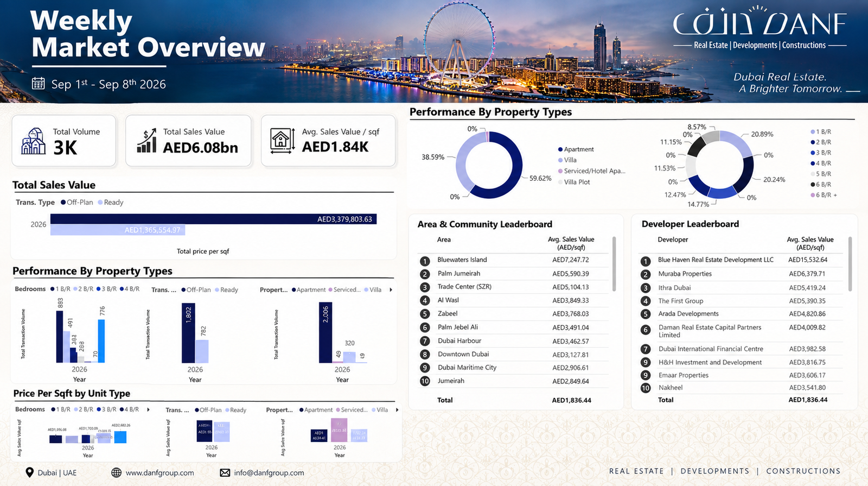
Task: Click the globe icon beside the website address
Action: coord(116,472)
